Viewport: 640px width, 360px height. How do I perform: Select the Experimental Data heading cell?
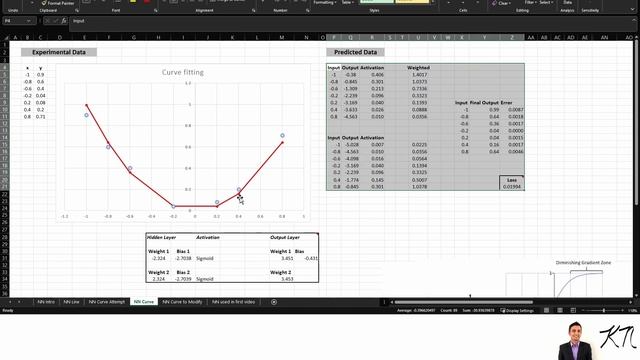coord(59,52)
